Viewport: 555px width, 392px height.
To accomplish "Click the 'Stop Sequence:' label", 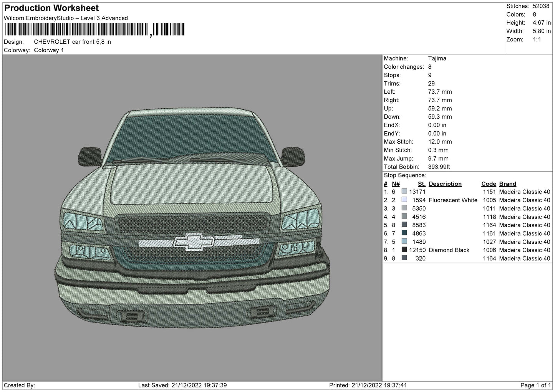I will [404, 175].
